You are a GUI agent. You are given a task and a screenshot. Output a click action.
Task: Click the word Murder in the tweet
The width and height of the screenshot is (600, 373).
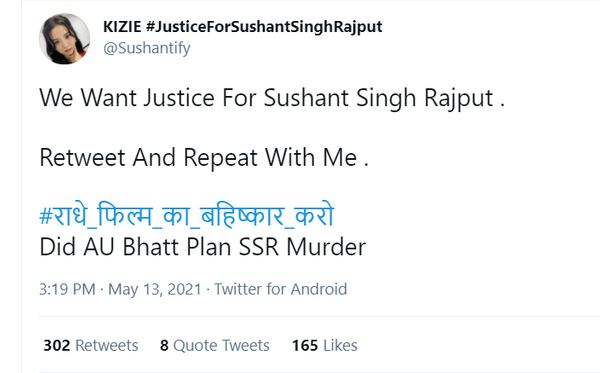click(326, 247)
